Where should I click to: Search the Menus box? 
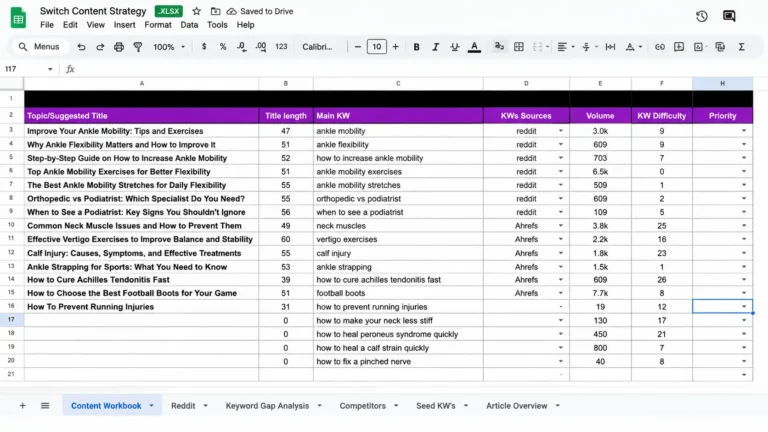[x=39, y=47]
